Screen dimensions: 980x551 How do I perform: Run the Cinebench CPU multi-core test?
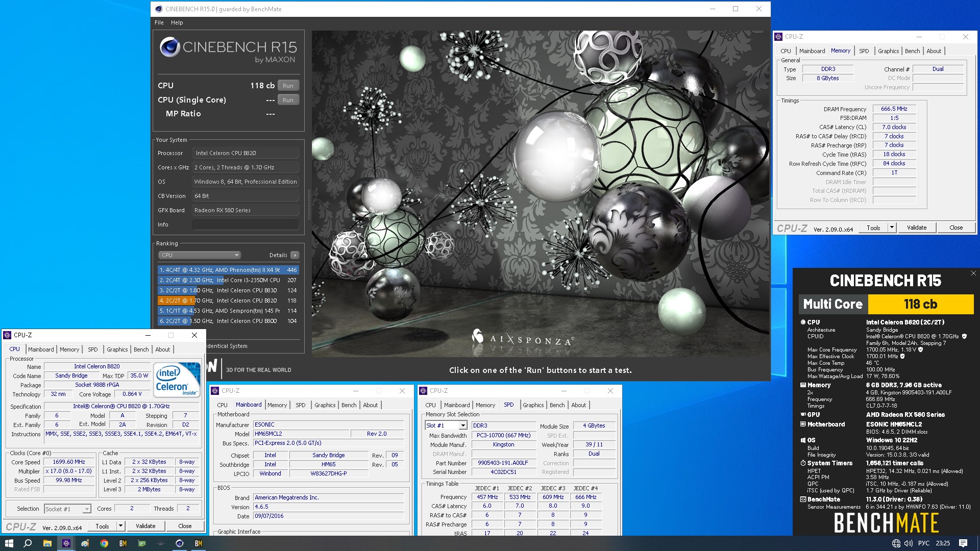(288, 86)
